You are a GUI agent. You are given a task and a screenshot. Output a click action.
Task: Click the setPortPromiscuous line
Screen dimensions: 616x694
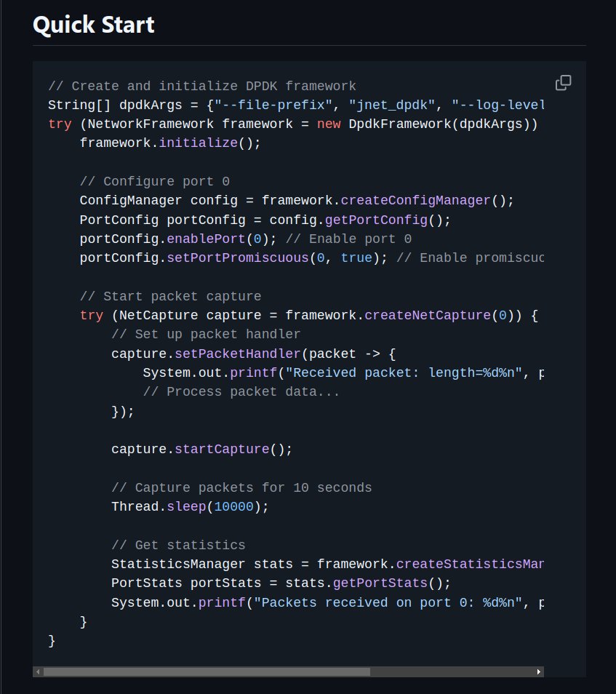click(311, 258)
